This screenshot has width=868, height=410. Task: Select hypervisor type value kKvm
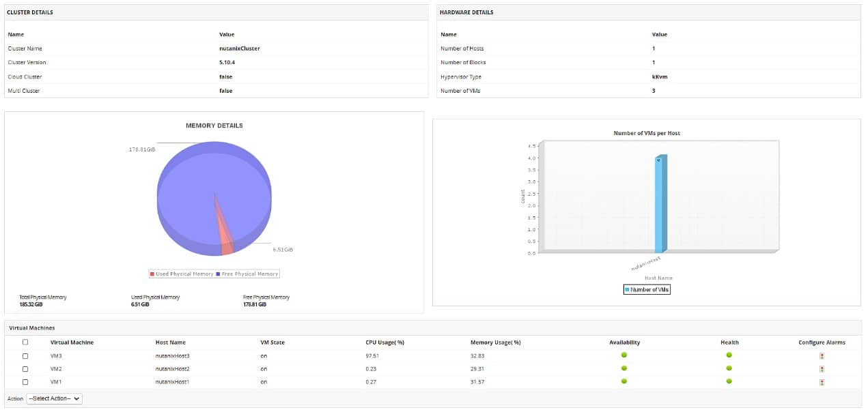click(660, 76)
